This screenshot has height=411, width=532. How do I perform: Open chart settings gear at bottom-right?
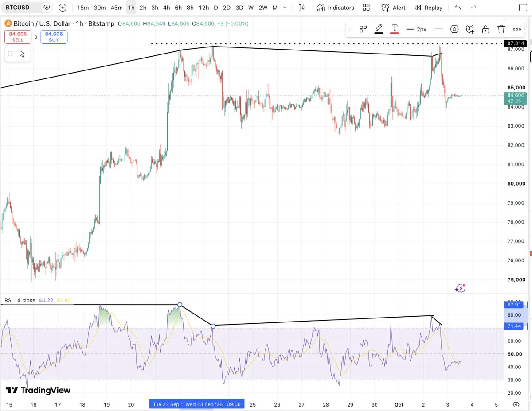[516, 404]
